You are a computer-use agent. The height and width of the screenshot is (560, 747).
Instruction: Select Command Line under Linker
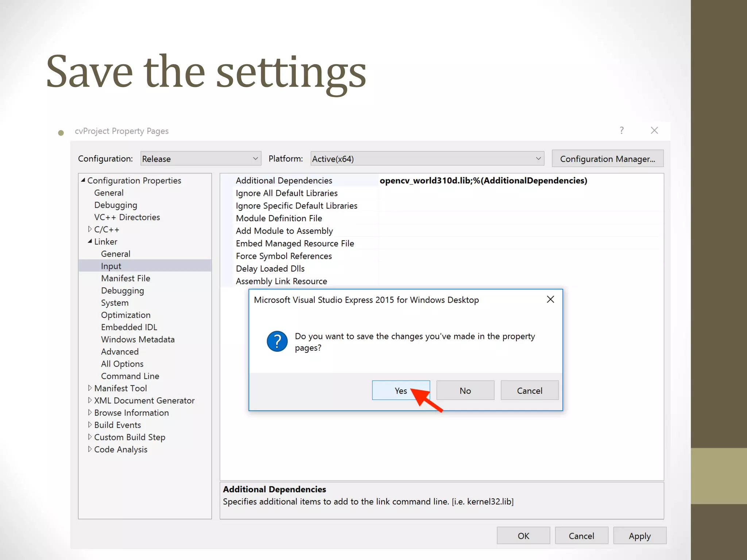[130, 376]
